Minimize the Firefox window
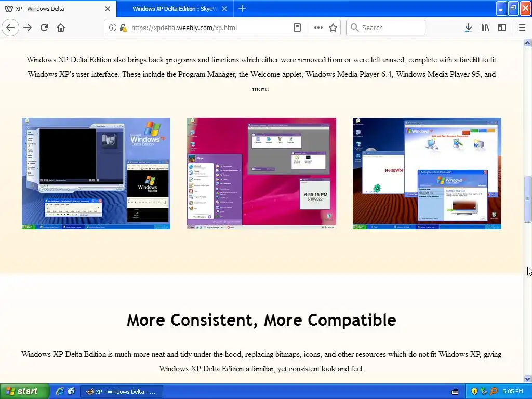The height and width of the screenshot is (399, 532). tap(501, 8)
